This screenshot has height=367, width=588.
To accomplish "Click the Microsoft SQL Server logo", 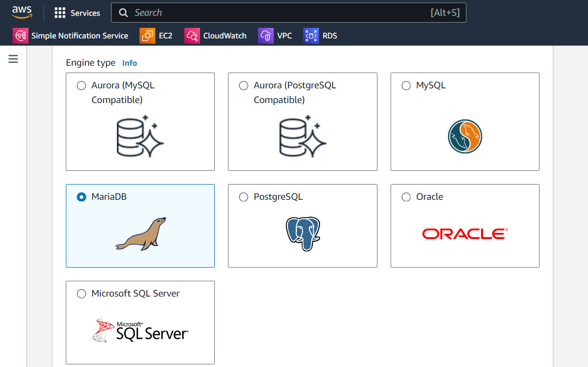I will pos(140,330).
